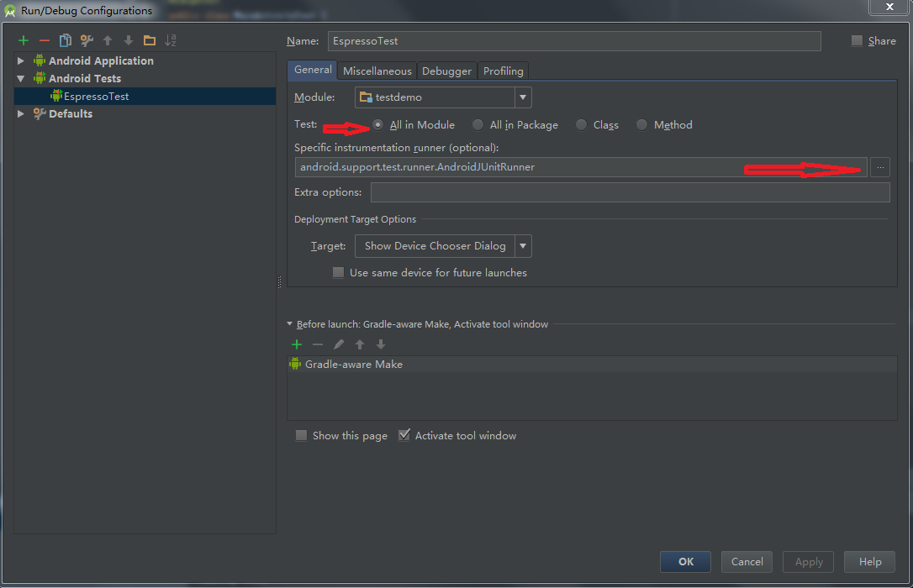Select the Class test radio button
This screenshot has width=913, height=588.
click(581, 124)
